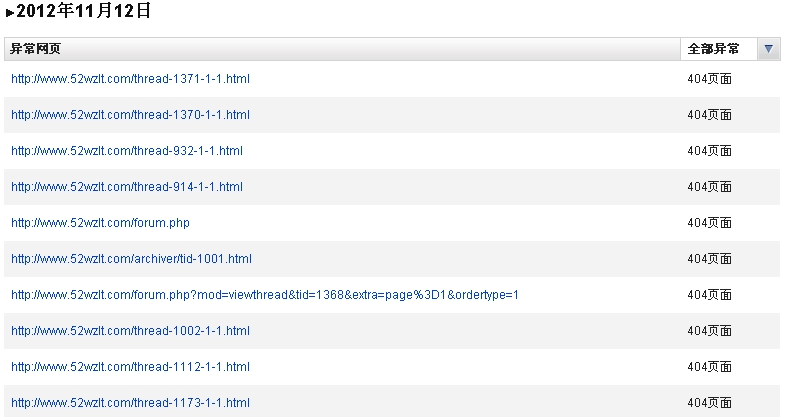The image size is (803, 417).
Task: Open the thread-1370-1-1.html link
Action: click(130, 115)
